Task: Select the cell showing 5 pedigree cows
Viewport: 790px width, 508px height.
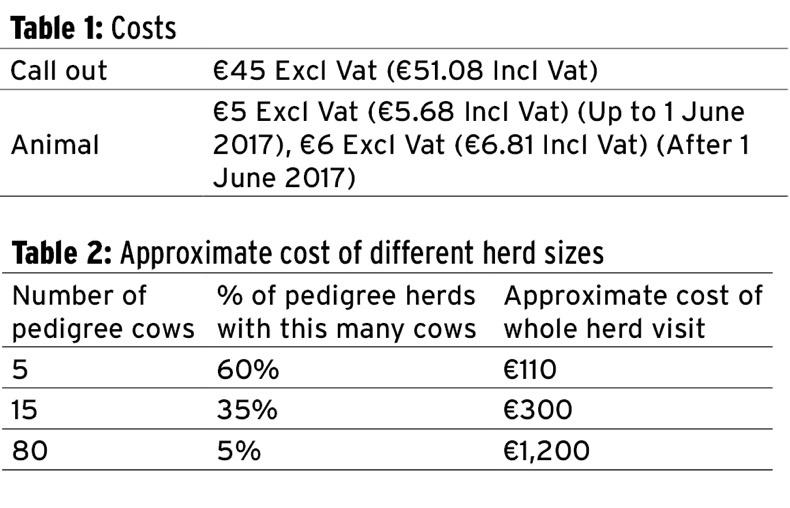Action: [x=21, y=370]
